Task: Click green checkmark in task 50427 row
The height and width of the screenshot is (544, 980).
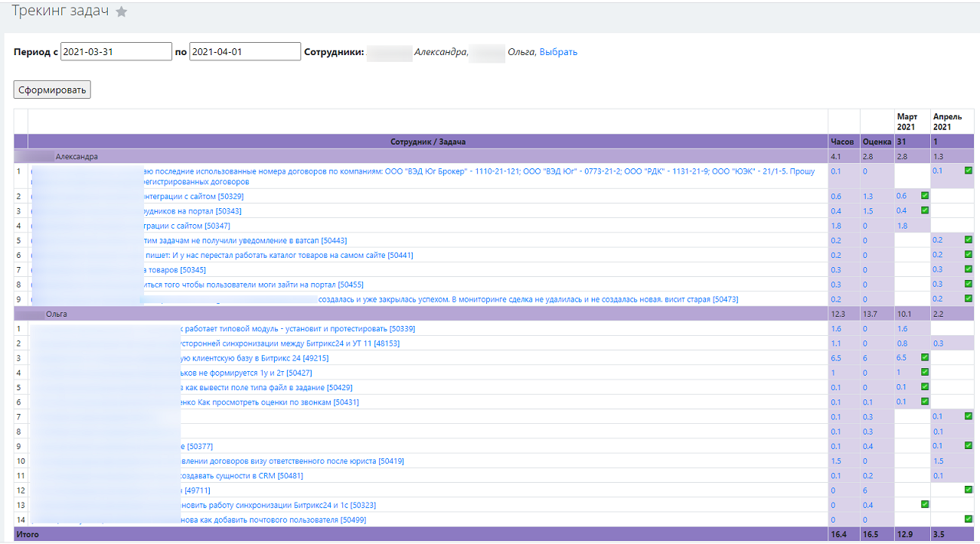Action: (x=925, y=372)
